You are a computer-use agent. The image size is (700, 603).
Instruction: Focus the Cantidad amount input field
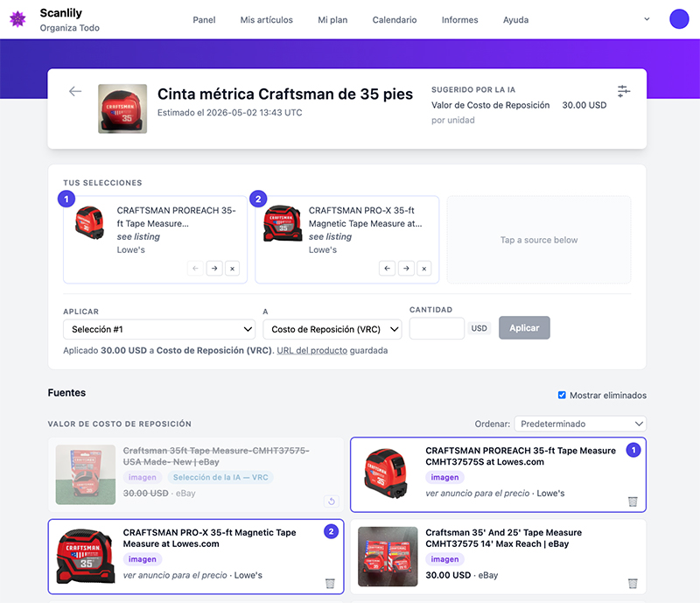(437, 328)
